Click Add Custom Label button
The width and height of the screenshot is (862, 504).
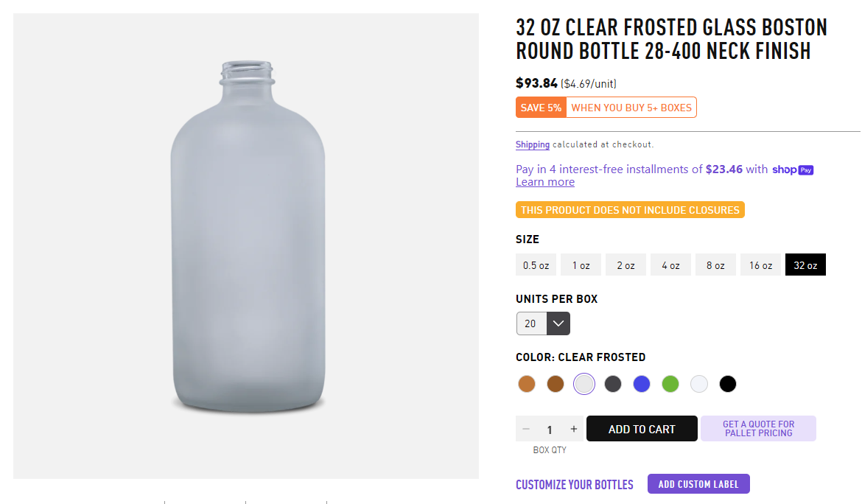click(x=698, y=484)
